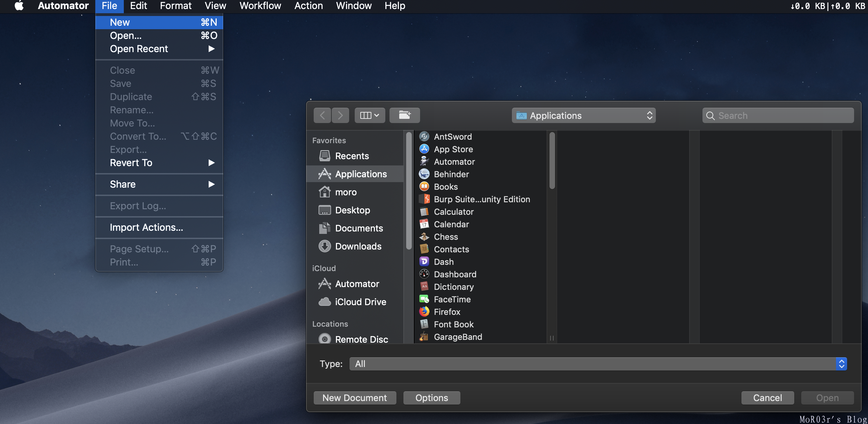868x424 pixels.
Task: Click the Dictionary app icon
Action: tap(424, 287)
